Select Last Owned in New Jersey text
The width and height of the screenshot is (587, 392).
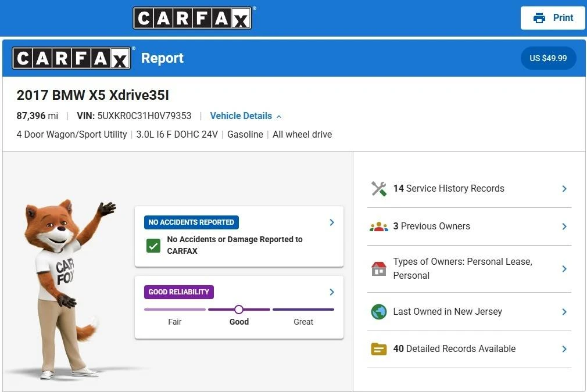448,312
